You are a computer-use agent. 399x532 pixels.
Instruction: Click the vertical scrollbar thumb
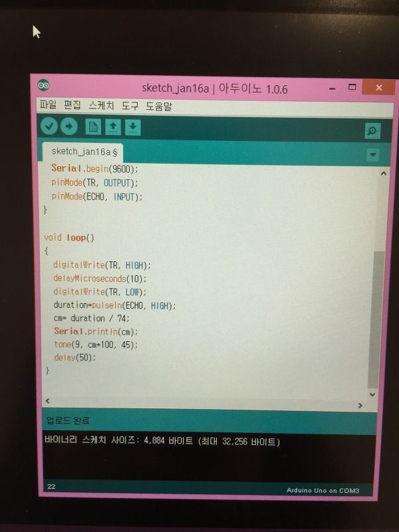376,321
